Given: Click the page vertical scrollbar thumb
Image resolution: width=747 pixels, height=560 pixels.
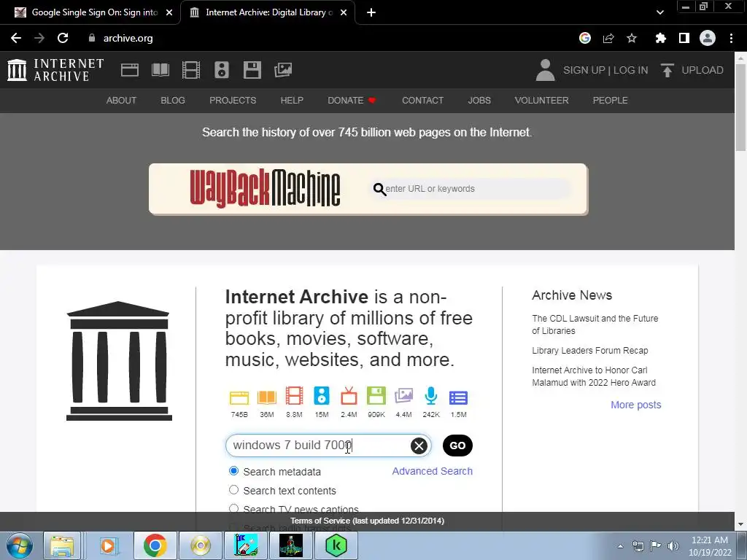Looking at the screenshot, I should (740, 108).
